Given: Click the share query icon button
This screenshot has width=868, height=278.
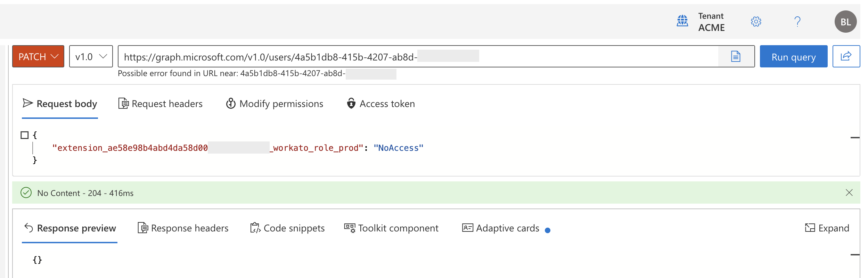Looking at the screenshot, I should 846,56.
